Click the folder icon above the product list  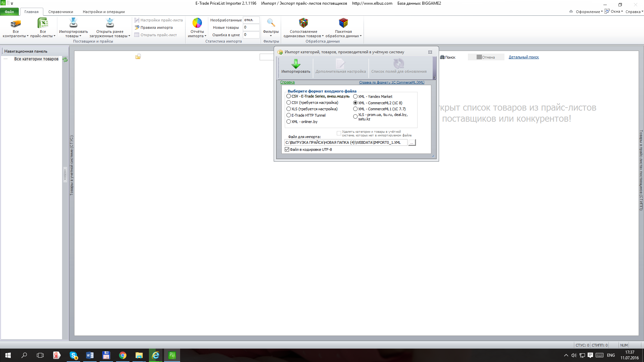138,57
